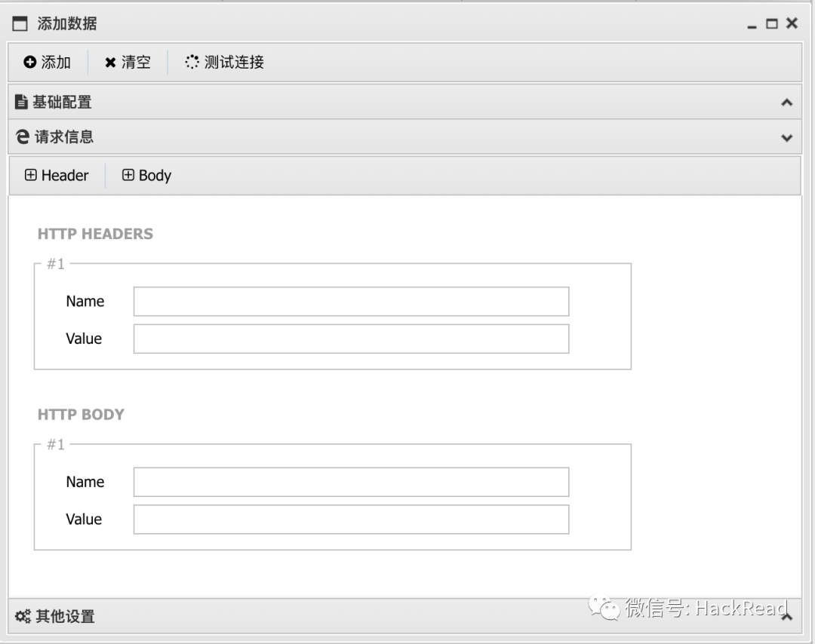Minimize the 添加数据 window
The image size is (815, 644).
point(752,26)
